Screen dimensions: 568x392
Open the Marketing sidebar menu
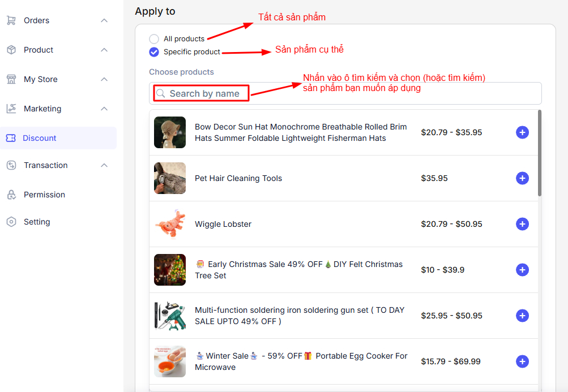[x=42, y=109]
